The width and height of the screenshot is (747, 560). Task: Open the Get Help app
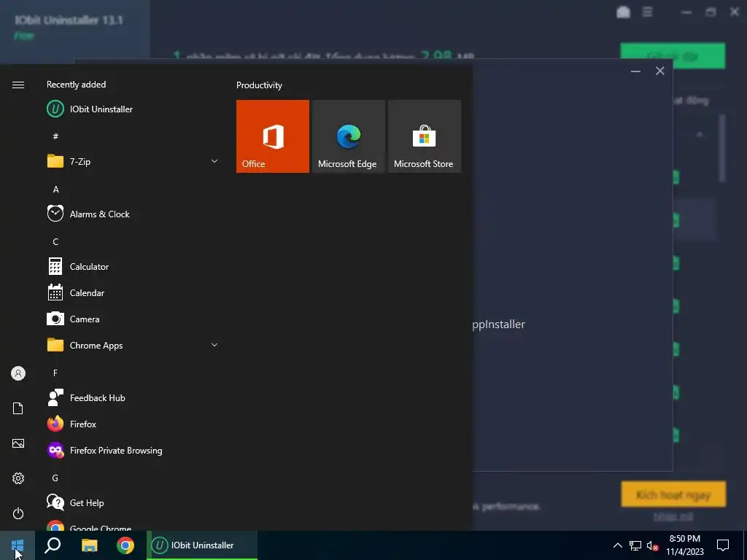[x=133, y=503]
